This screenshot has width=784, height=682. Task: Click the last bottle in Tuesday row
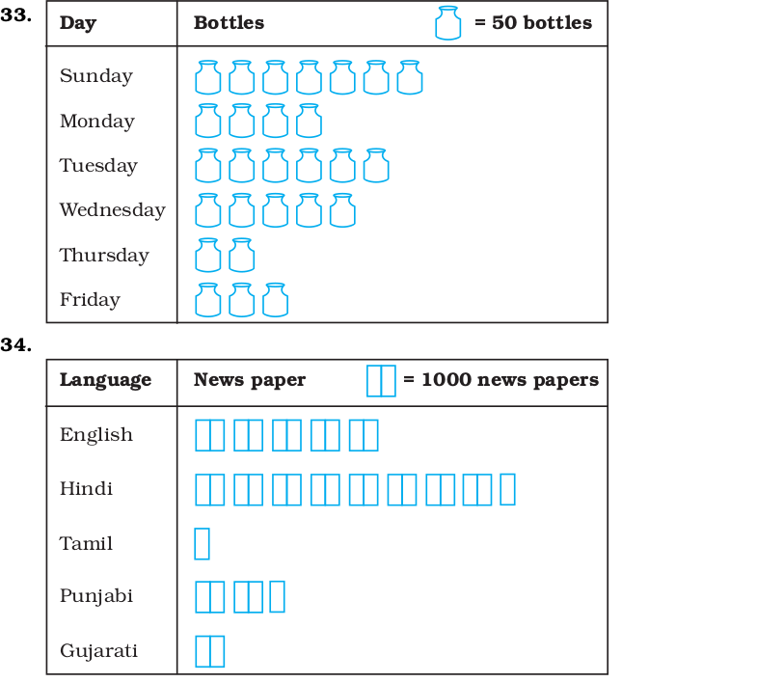pyautogui.click(x=376, y=166)
